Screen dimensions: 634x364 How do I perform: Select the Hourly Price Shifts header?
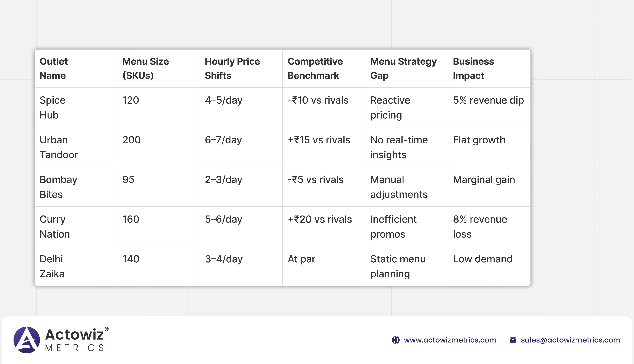(232, 68)
